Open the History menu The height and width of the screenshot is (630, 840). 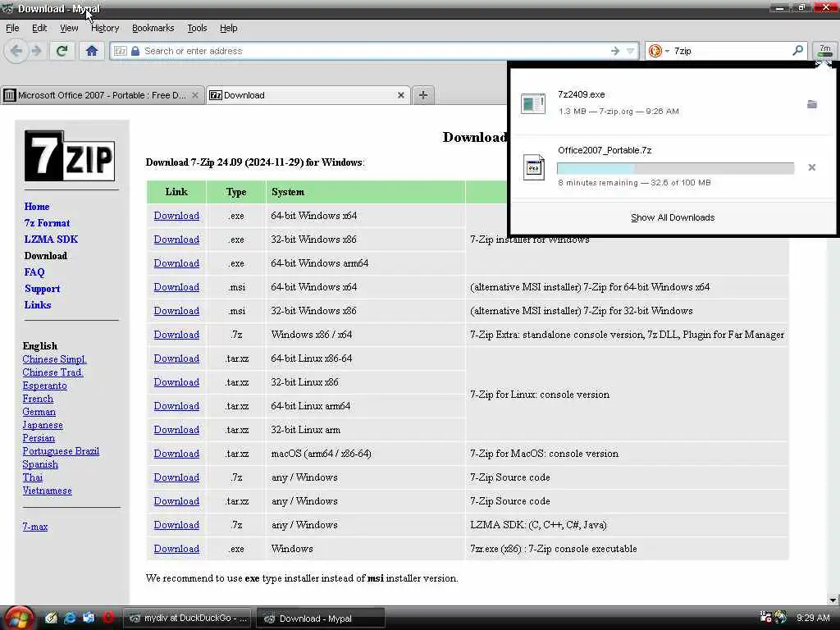click(x=104, y=28)
